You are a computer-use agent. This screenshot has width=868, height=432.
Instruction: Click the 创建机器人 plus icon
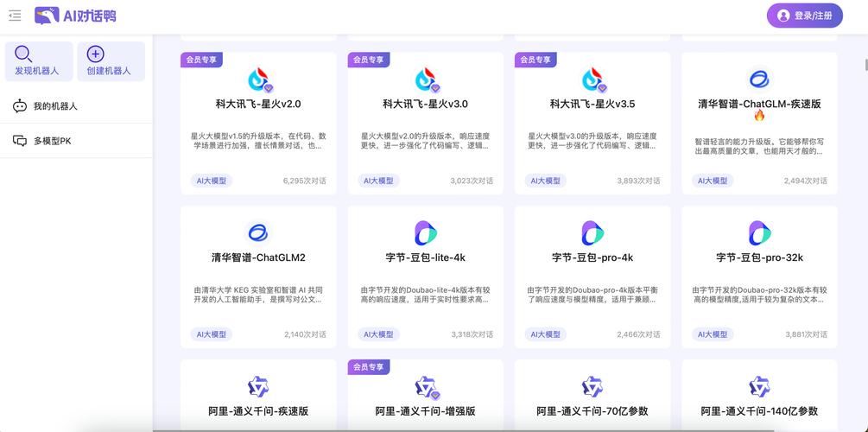(x=96, y=54)
